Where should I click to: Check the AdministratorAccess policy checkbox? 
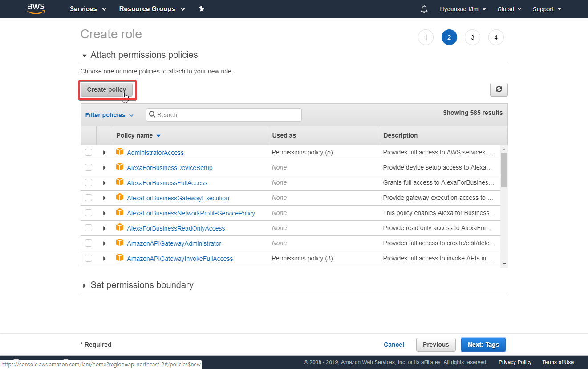89,152
